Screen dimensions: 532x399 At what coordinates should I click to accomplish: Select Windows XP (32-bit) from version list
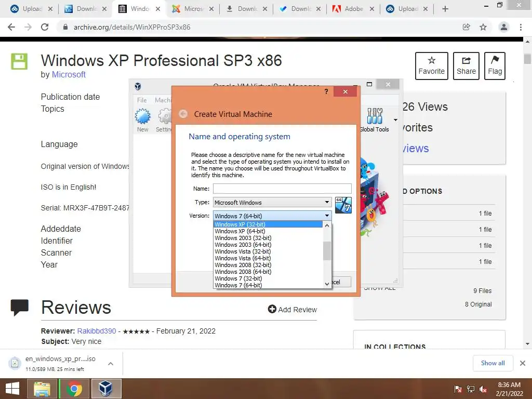pyautogui.click(x=268, y=224)
